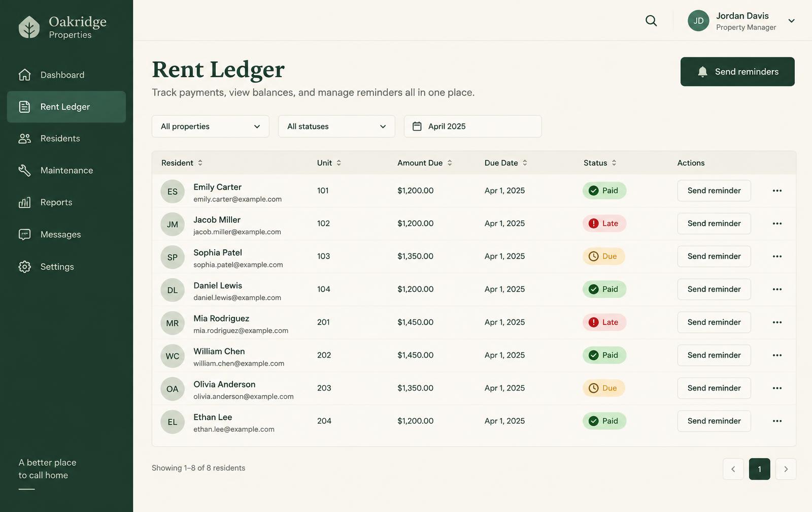The height and width of the screenshot is (512, 812).
Task: Click the EL avatar for Ethan Lee
Action: [x=173, y=422]
